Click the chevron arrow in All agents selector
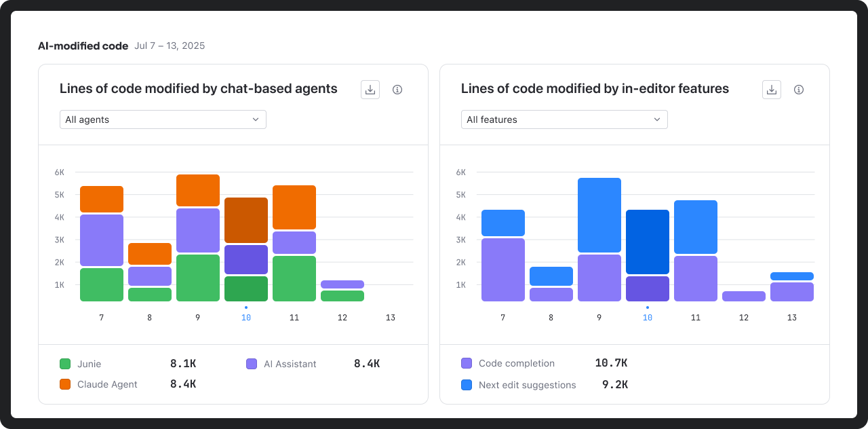The height and width of the screenshot is (429, 868). [x=256, y=119]
